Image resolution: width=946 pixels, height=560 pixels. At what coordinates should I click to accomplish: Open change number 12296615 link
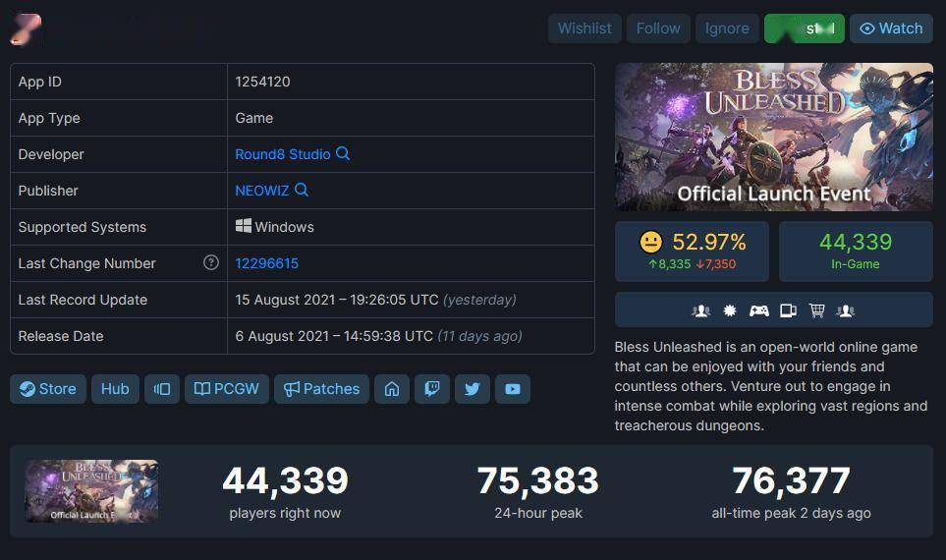pyautogui.click(x=266, y=263)
